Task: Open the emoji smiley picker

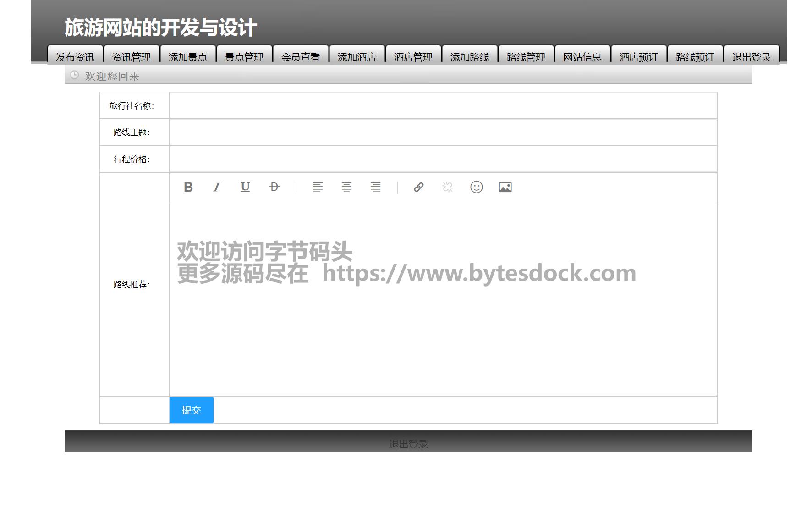Action: [477, 187]
